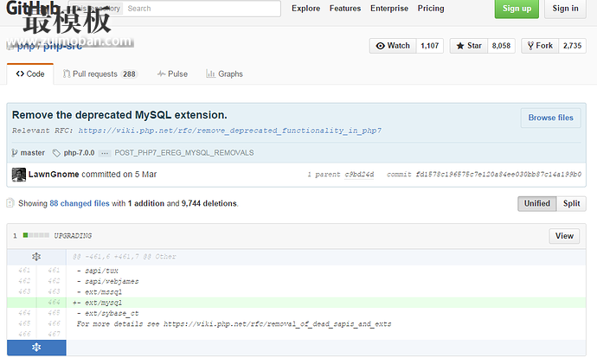Click the eye icon on Watch
Viewport: 597px width, 364px height.
pos(380,46)
